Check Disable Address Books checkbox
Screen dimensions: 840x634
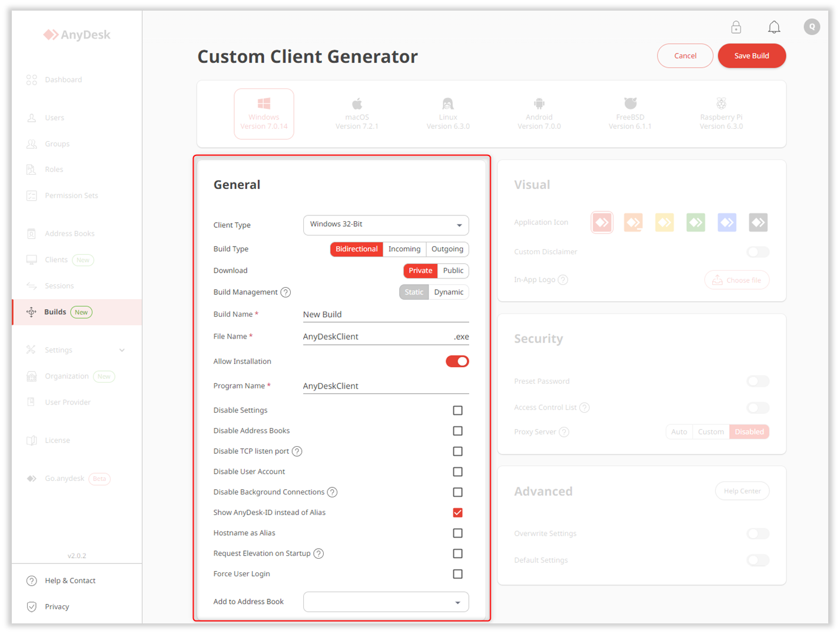457,431
